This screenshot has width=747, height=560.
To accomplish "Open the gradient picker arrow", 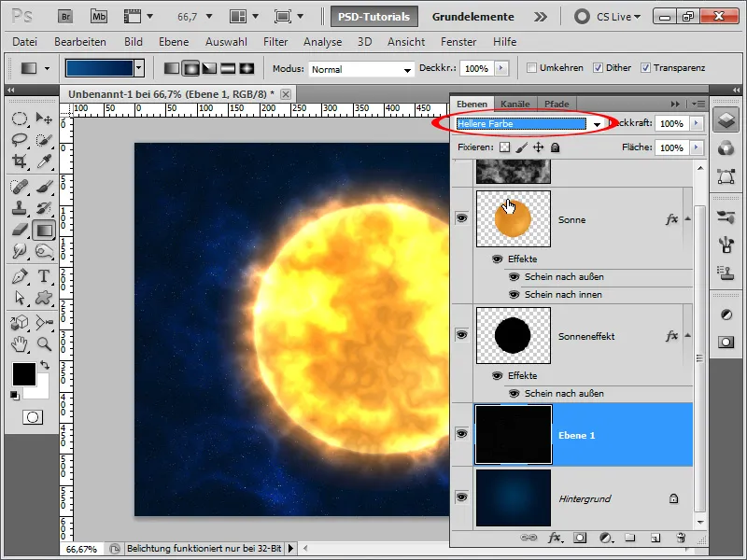I will pos(139,68).
